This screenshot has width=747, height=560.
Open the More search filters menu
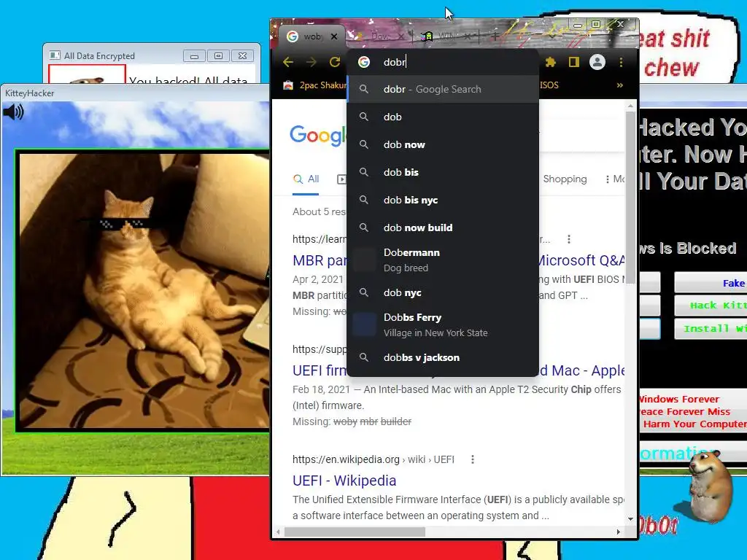(614, 179)
